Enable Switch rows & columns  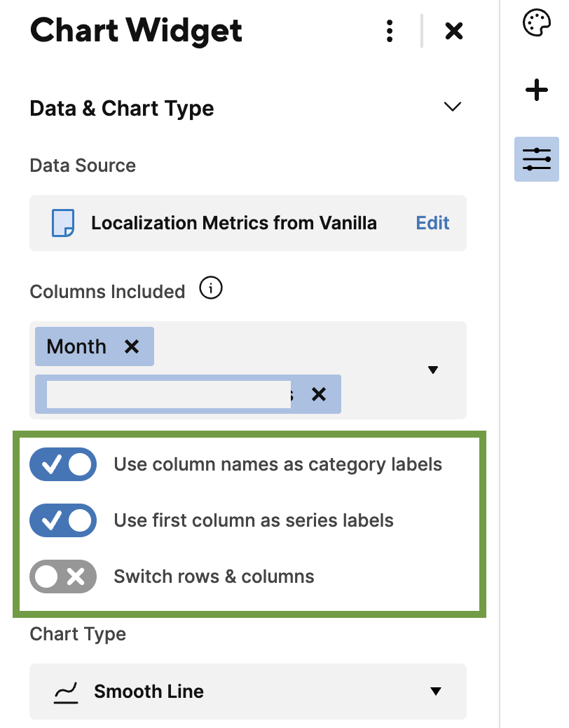tap(63, 577)
